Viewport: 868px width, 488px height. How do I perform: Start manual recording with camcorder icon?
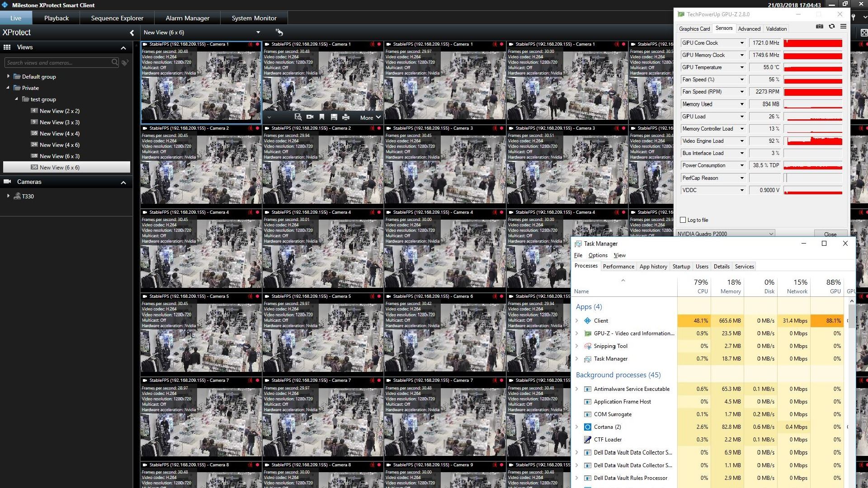click(x=310, y=117)
